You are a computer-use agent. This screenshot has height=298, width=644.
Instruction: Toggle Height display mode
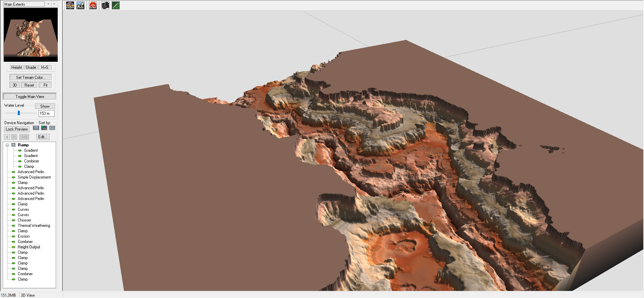(x=16, y=67)
